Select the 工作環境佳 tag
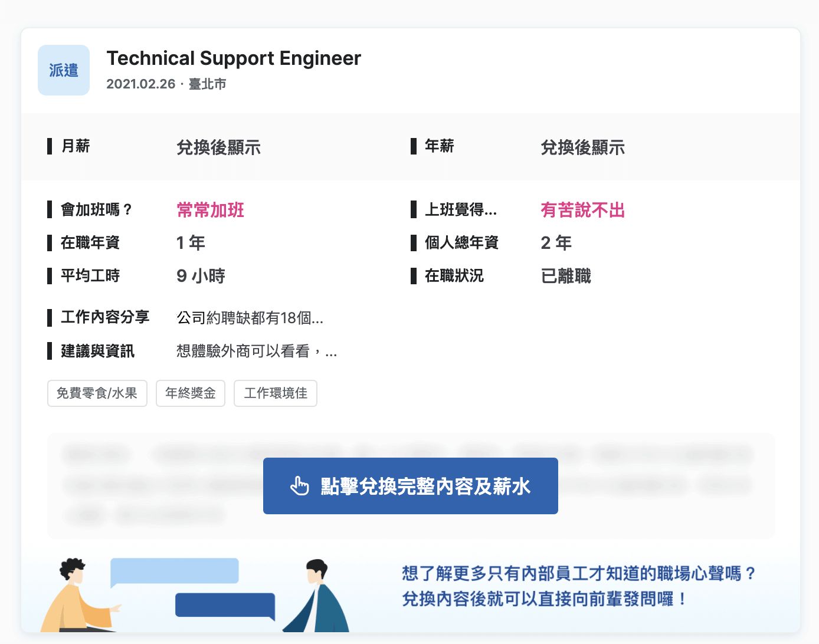Screen dimensions: 819x644 (x=276, y=393)
